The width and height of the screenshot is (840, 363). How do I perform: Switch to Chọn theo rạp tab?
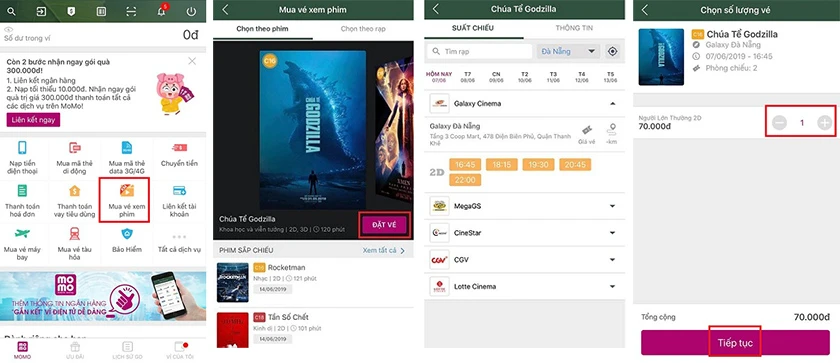pyautogui.click(x=363, y=28)
